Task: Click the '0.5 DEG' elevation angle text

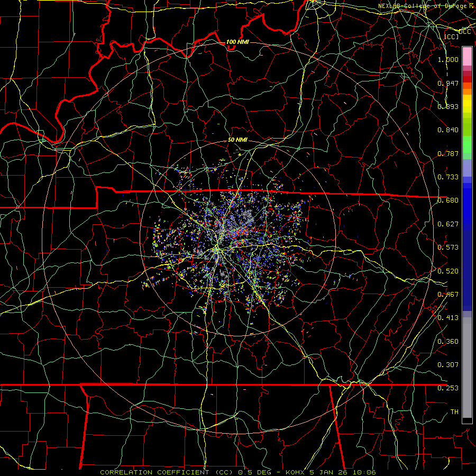Action: [254, 472]
